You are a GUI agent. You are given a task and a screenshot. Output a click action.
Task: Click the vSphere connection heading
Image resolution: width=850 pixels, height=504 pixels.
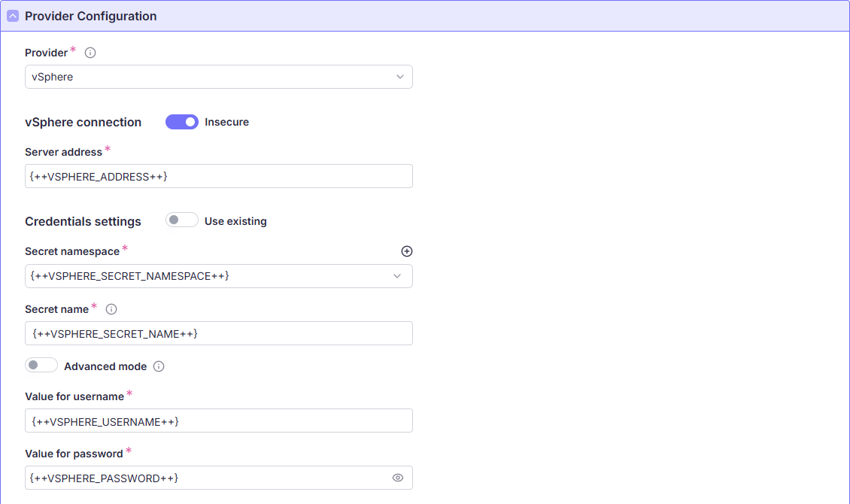click(83, 122)
